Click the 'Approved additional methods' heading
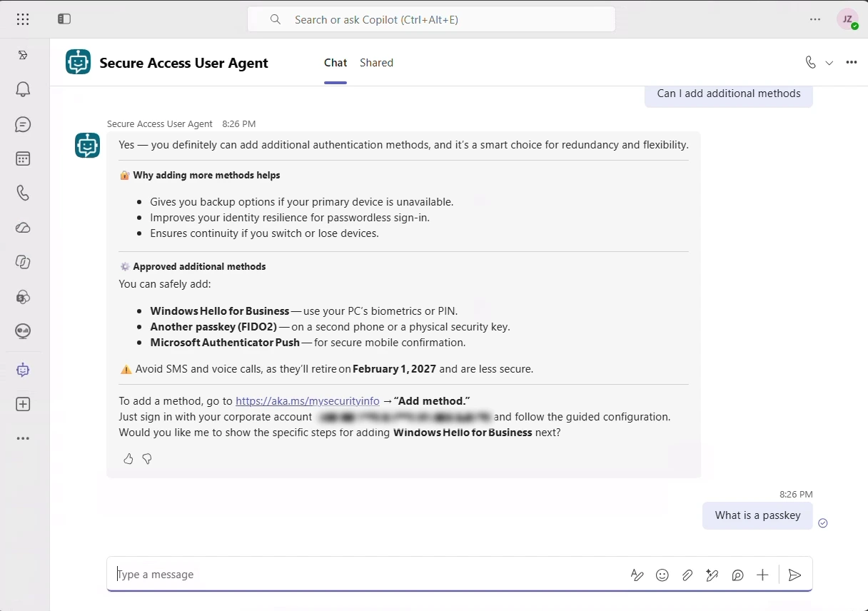Screen dimensions: 868x611 [x=199, y=266]
